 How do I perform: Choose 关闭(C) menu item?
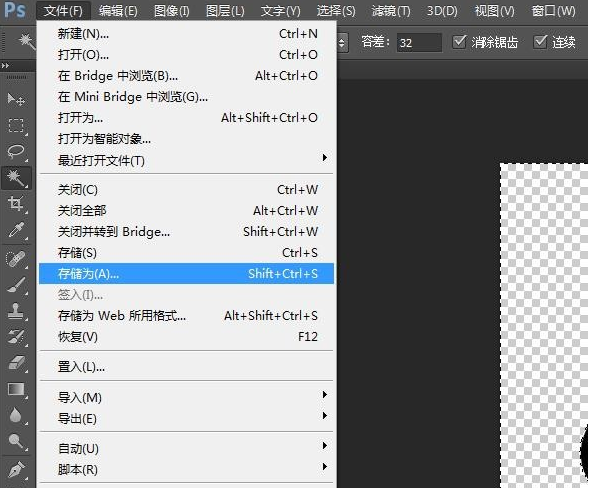tap(187, 190)
